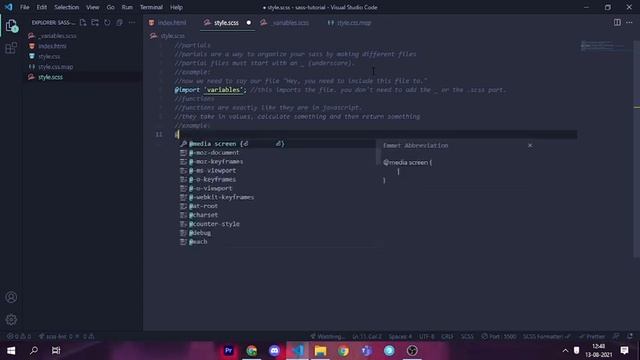Click errors and warnings count in status bar
640x360 pixels.
tap(19, 336)
